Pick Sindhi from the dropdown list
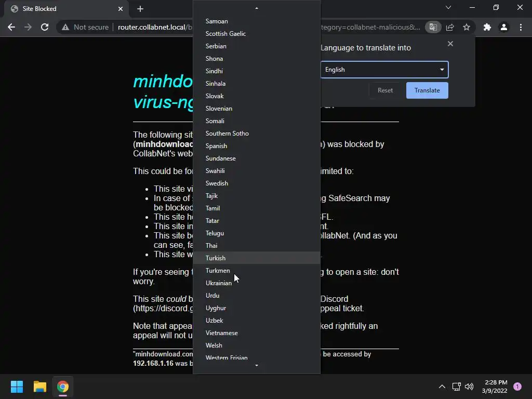 [257, 71]
